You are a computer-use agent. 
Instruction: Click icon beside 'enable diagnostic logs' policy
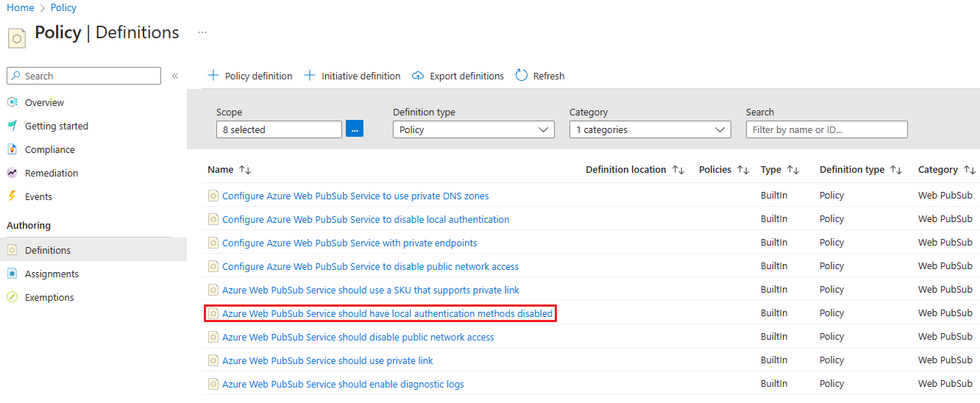click(213, 384)
